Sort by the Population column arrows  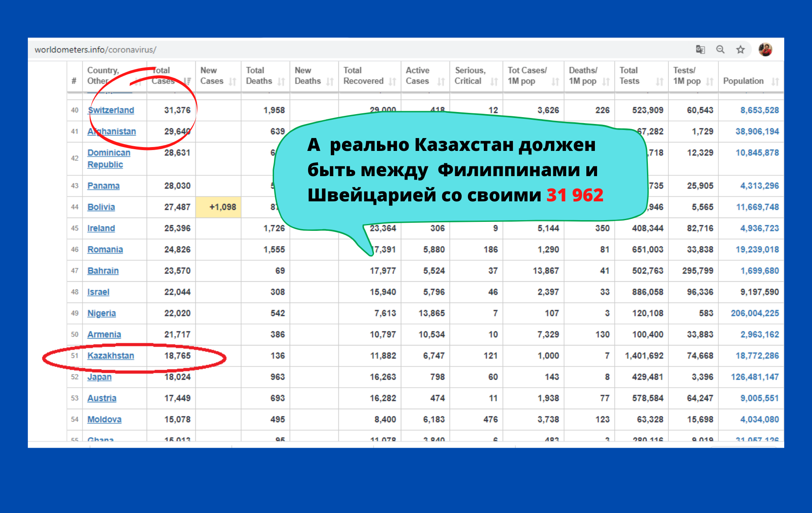click(775, 81)
